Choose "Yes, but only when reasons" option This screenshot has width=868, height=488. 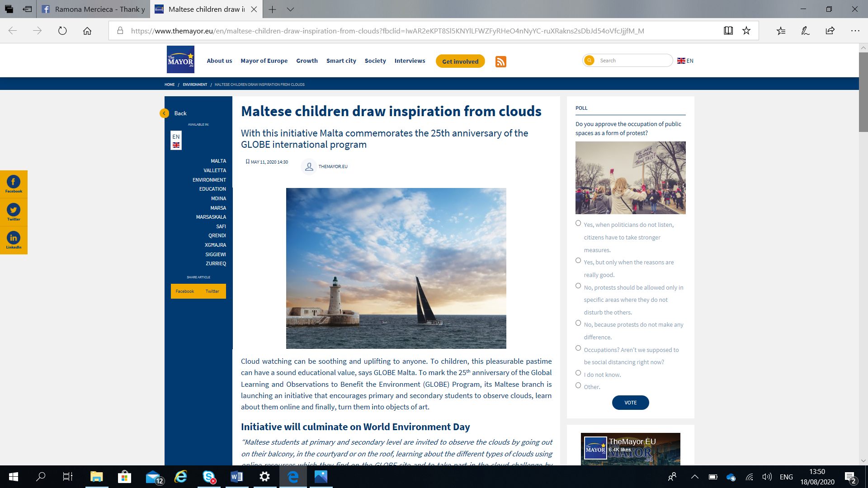click(578, 261)
